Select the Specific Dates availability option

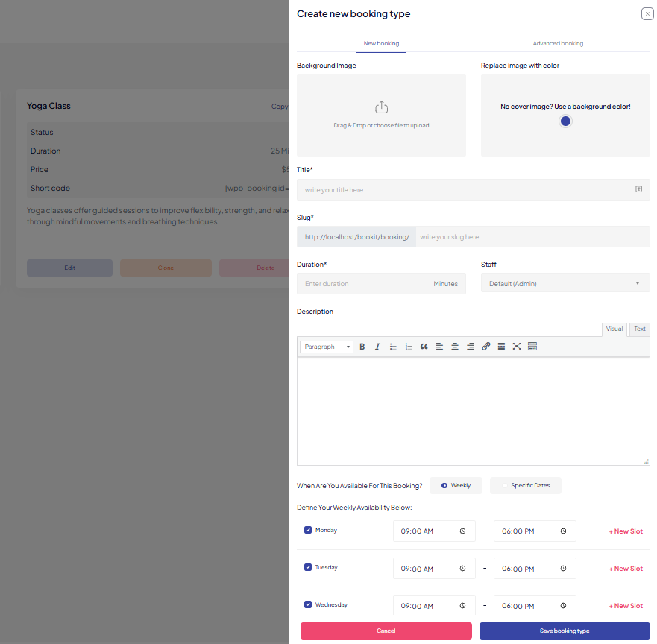526,486
